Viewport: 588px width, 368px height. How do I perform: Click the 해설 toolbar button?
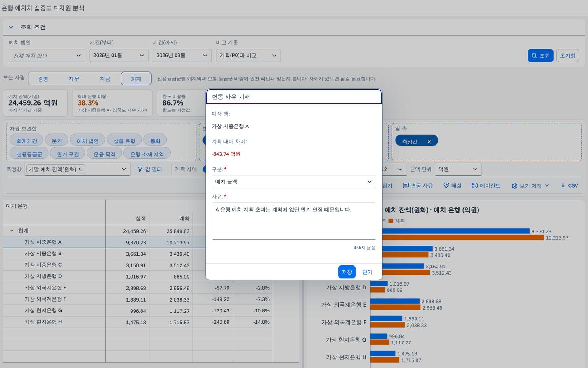pyautogui.click(x=452, y=185)
